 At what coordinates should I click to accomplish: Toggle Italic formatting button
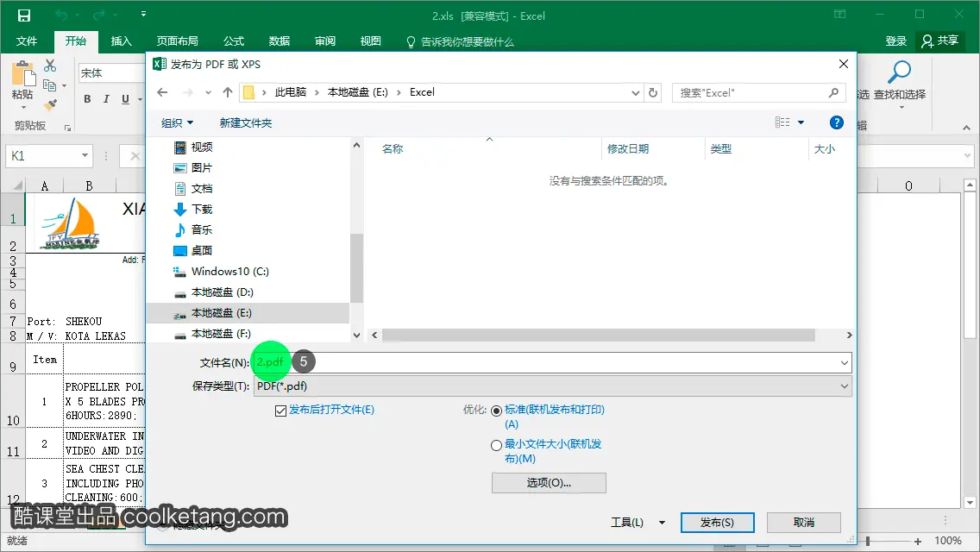106,99
